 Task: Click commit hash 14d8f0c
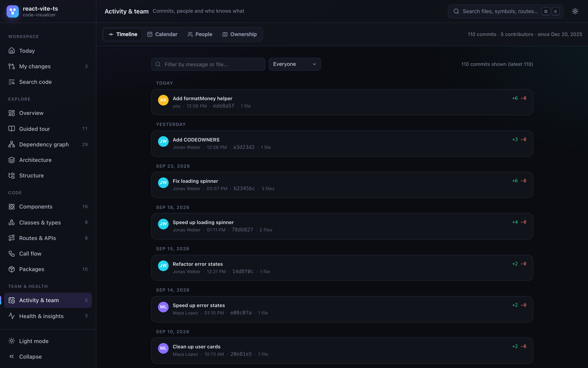coord(243,271)
